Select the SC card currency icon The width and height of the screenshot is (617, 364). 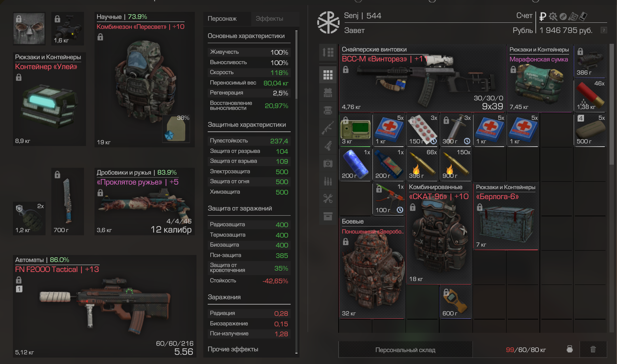(573, 16)
